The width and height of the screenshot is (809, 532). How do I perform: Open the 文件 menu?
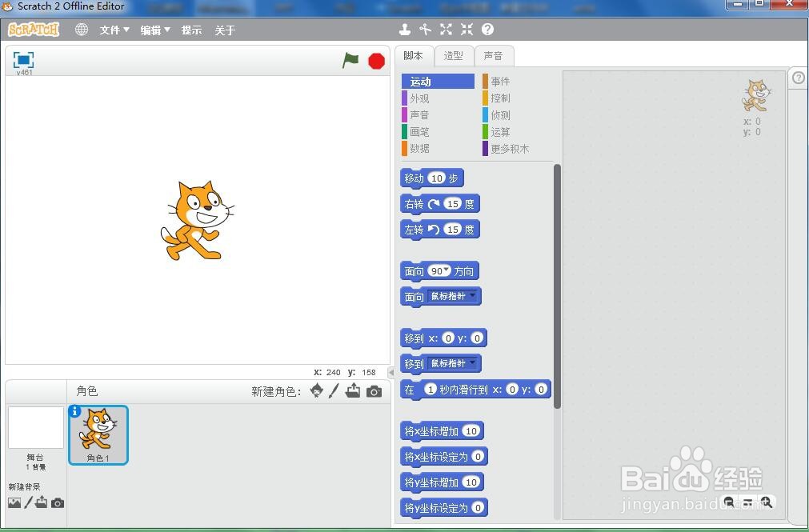point(114,30)
